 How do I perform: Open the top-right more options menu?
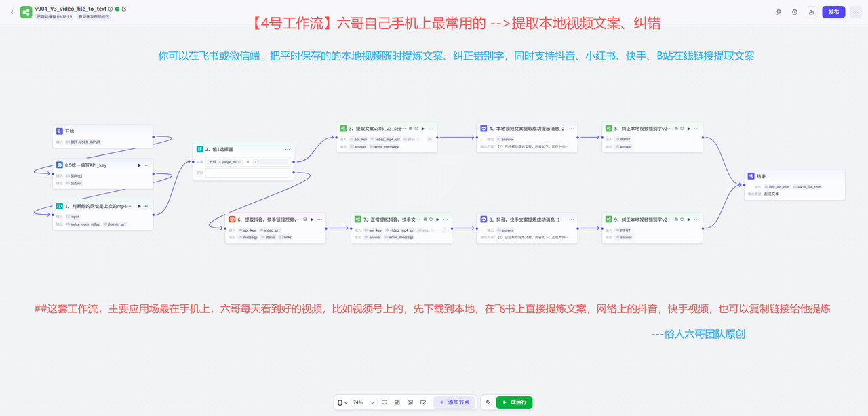855,12
